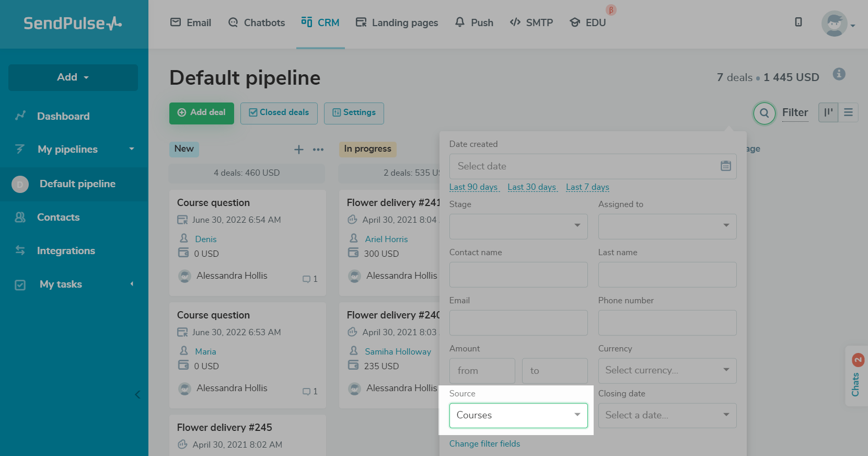
Task: Switch to kanban board view
Action: point(828,112)
